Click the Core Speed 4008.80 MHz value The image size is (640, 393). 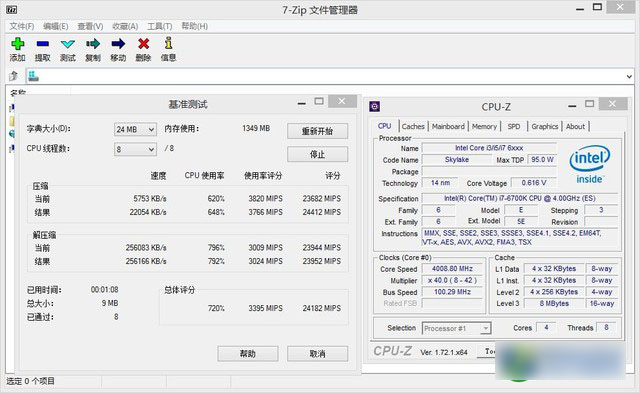[452, 269]
